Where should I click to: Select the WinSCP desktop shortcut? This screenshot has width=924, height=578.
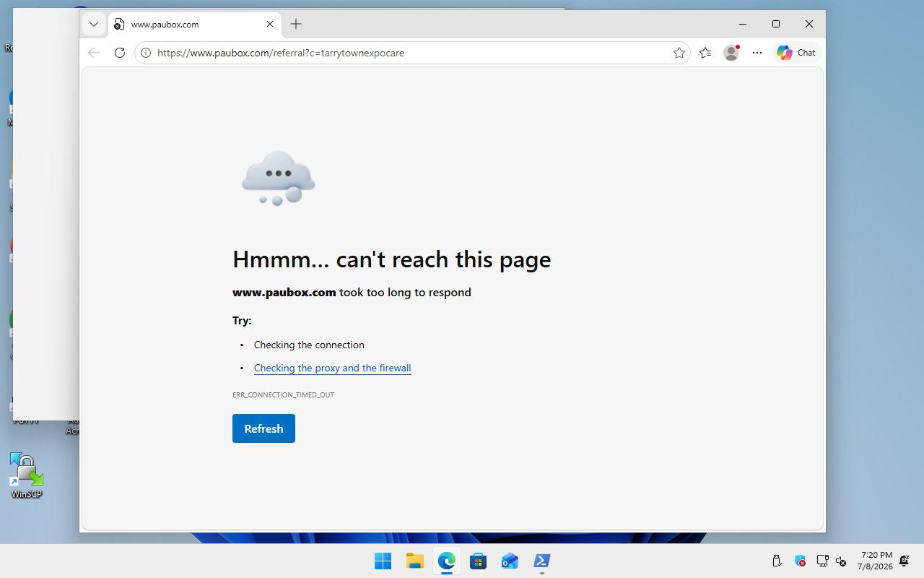[x=27, y=475]
